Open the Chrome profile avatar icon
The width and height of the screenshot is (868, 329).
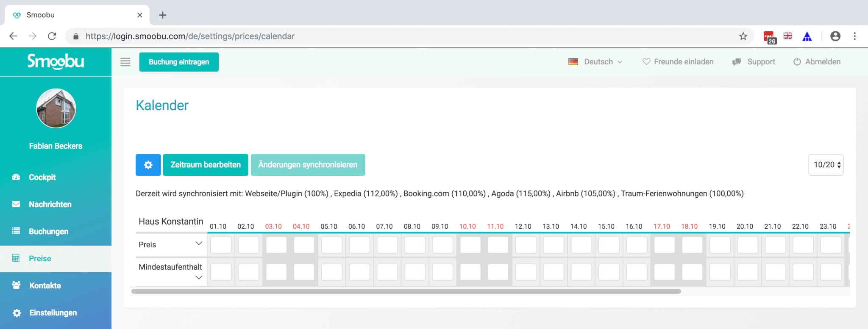tap(835, 36)
